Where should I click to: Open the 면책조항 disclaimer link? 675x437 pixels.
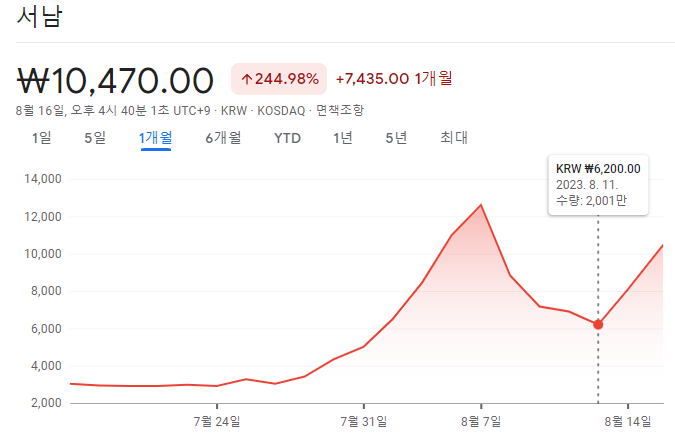(340, 111)
